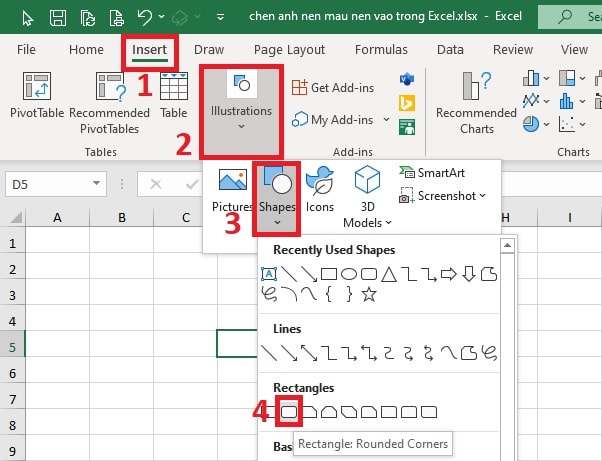Open the File tab
The height and width of the screenshot is (461, 602).
coord(26,50)
